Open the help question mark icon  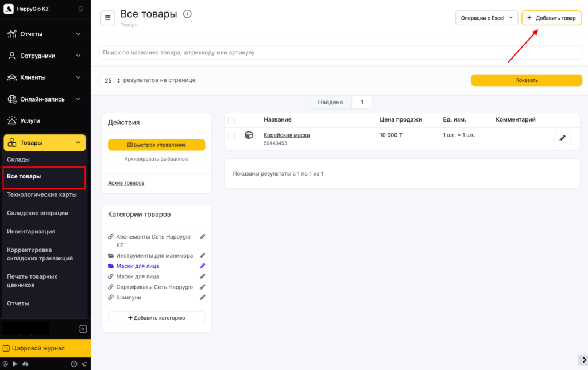click(73, 364)
